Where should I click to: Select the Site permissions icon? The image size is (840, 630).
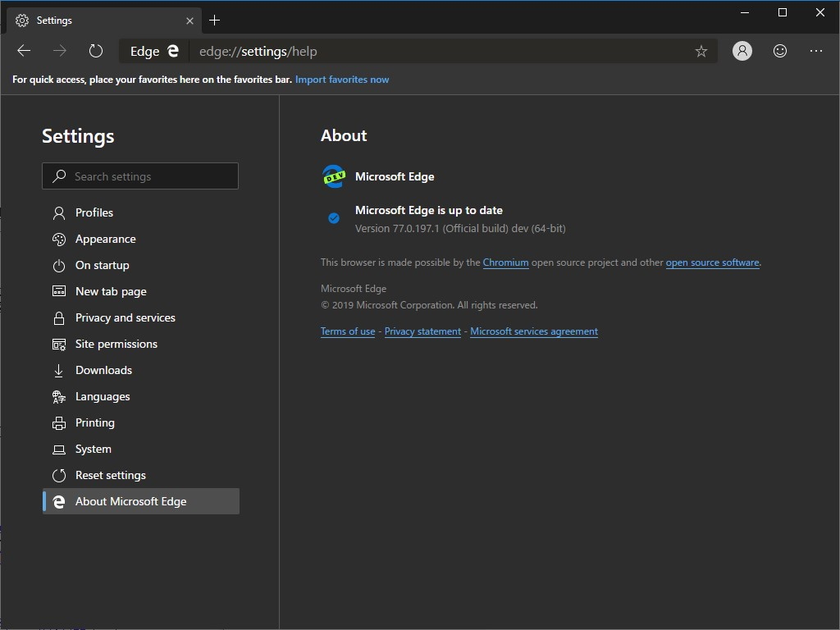coord(59,344)
